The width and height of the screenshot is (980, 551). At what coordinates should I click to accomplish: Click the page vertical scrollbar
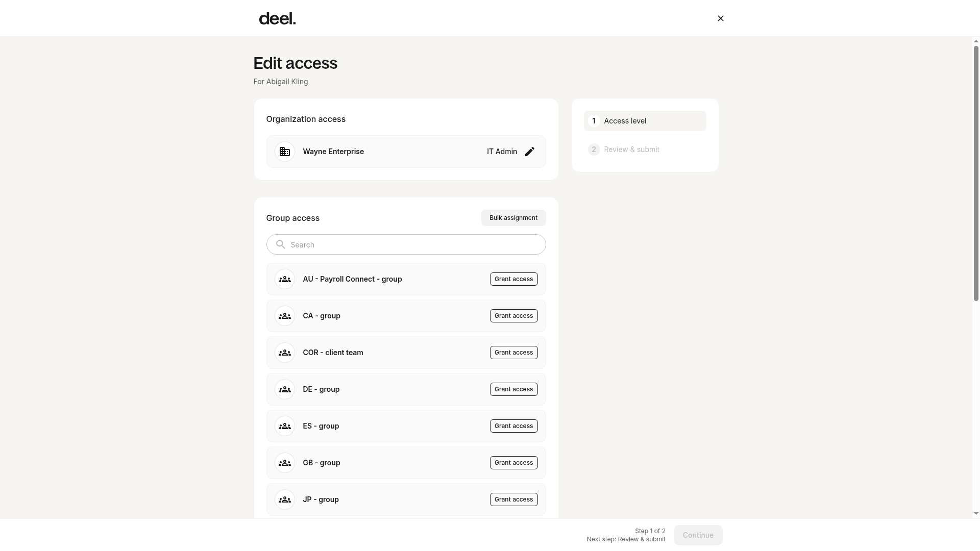click(x=976, y=173)
